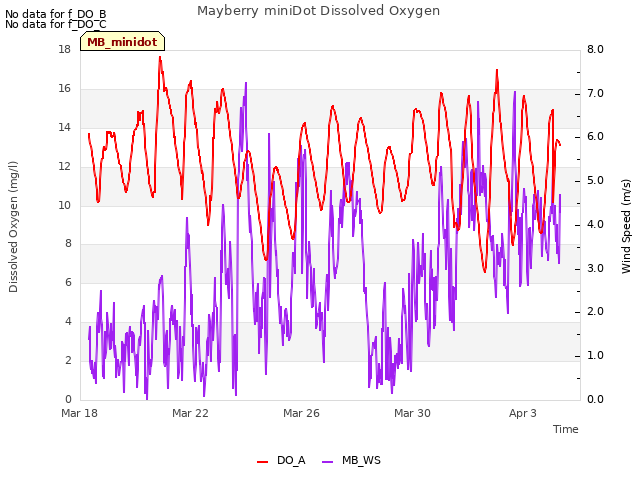
Task: Click the MB_minidot label box
Action: pos(122,42)
